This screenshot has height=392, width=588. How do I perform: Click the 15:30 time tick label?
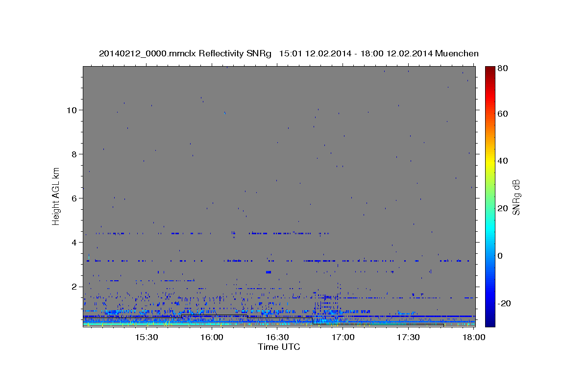(x=146, y=338)
